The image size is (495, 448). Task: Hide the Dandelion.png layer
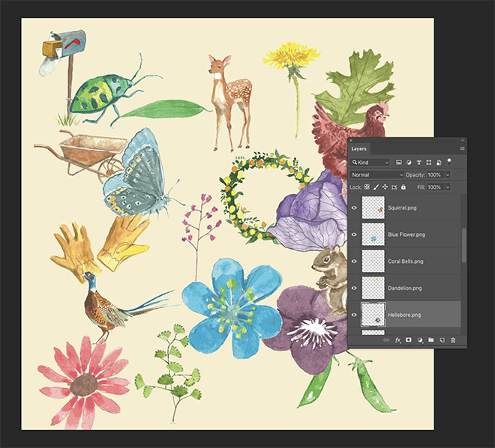coord(354,288)
